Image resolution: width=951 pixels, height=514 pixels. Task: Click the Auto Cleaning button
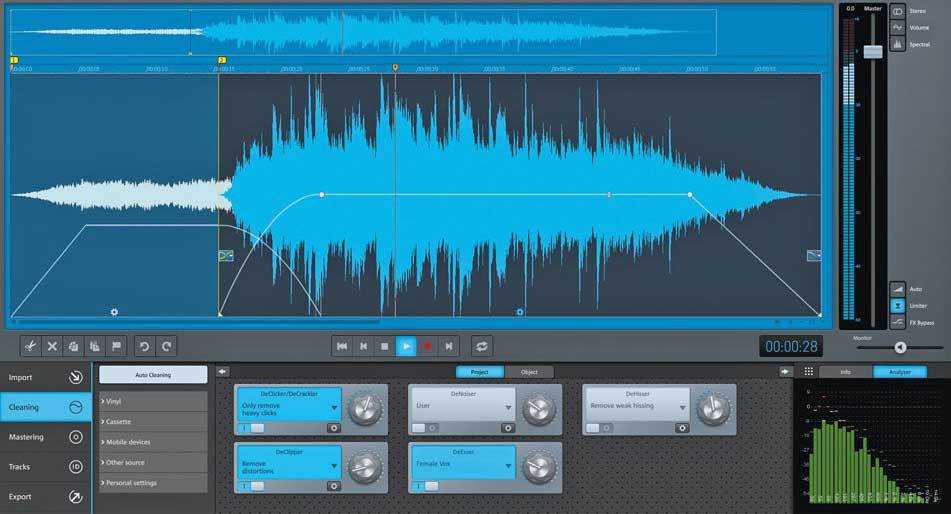153,375
